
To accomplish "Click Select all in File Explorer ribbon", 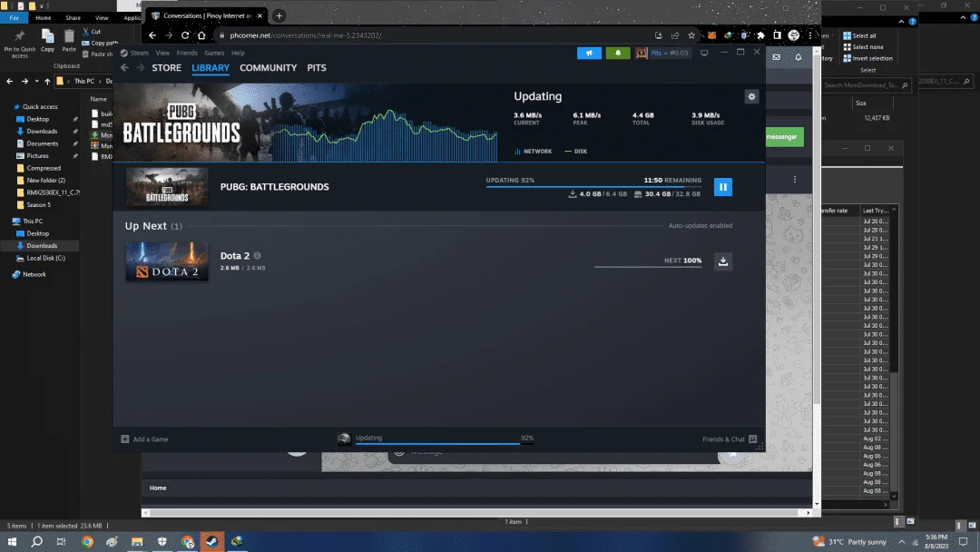I will [860, 36].
